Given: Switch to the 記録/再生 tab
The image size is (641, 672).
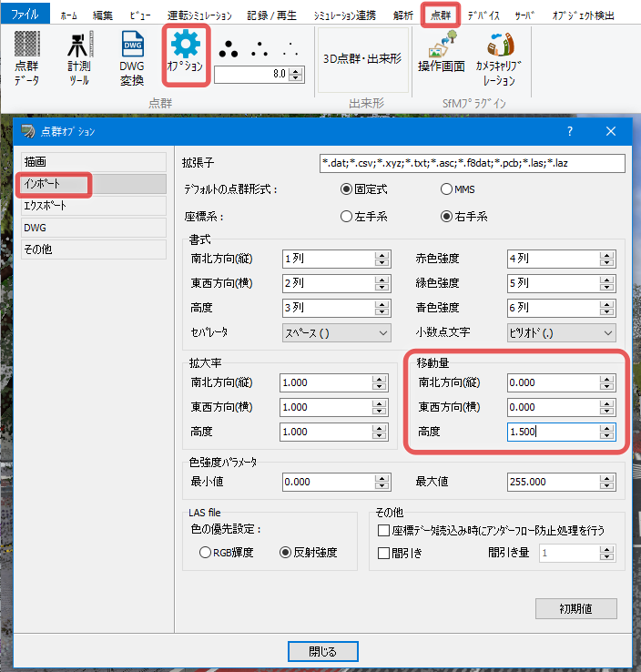Looking at the screenshot, I should point(271,15).
